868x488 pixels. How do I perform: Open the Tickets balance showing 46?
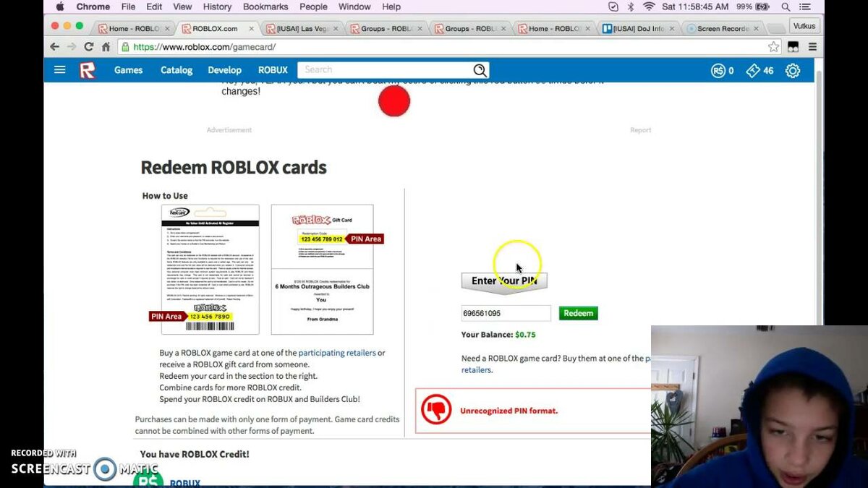(759, 71)
